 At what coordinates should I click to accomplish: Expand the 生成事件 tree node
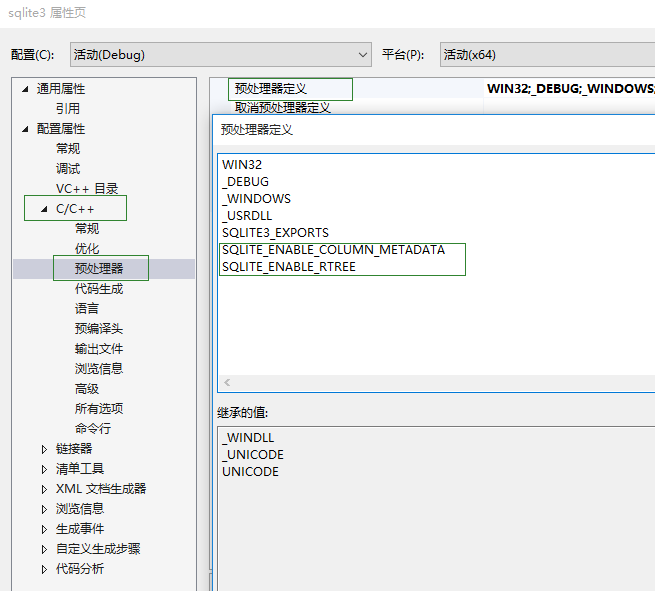click(x=44, y=529)
